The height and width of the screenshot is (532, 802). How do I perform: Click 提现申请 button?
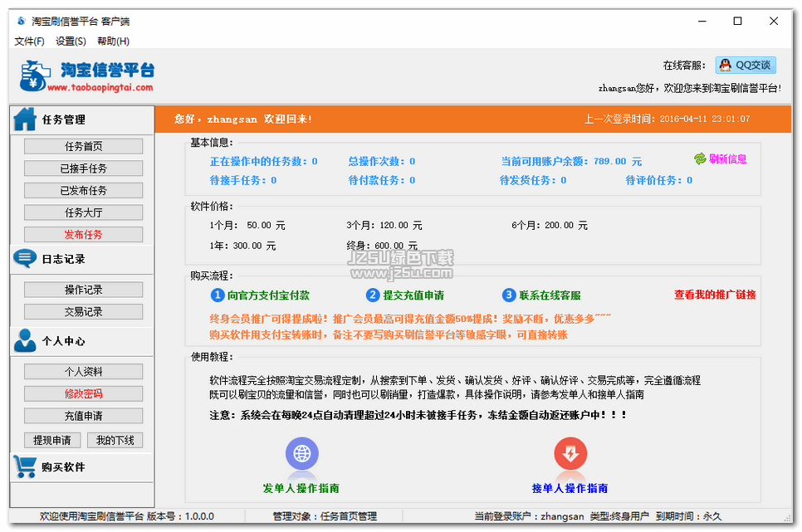52,440
